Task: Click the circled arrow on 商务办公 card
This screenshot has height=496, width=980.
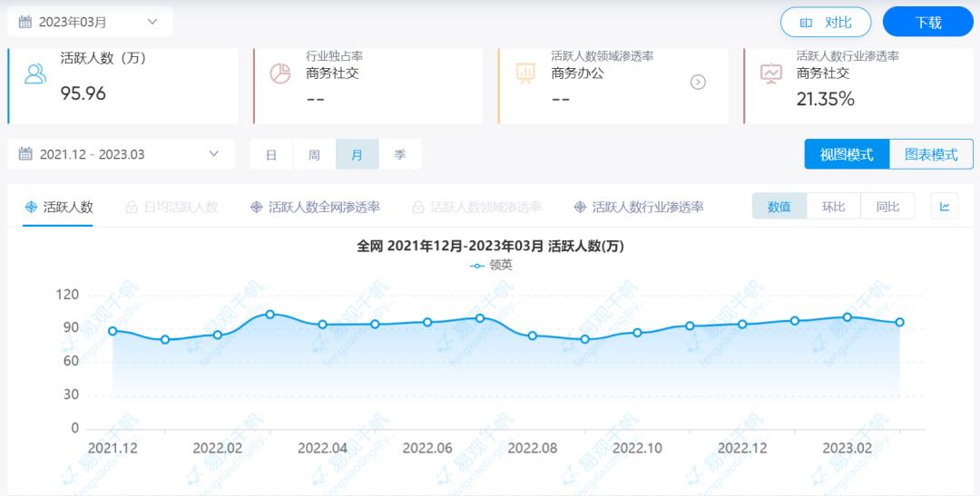Action: 698,82
